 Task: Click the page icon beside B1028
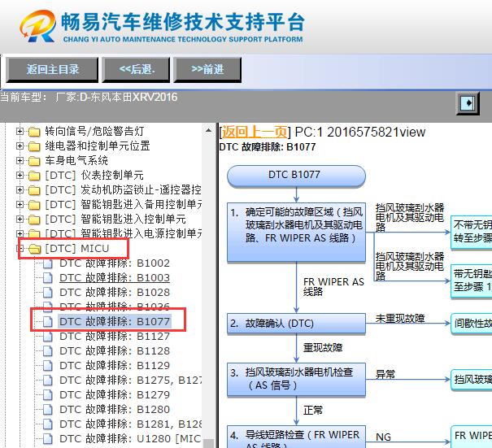click(48, 293)
